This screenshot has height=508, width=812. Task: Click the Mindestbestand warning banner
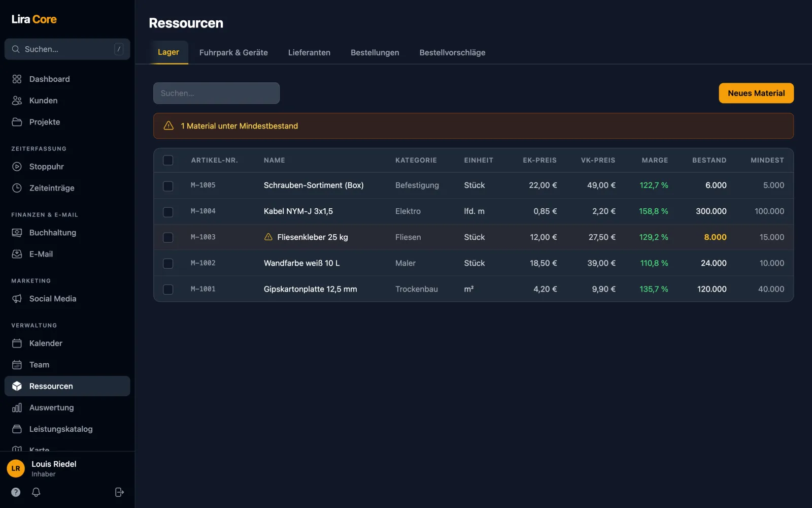tap(473, 126)
